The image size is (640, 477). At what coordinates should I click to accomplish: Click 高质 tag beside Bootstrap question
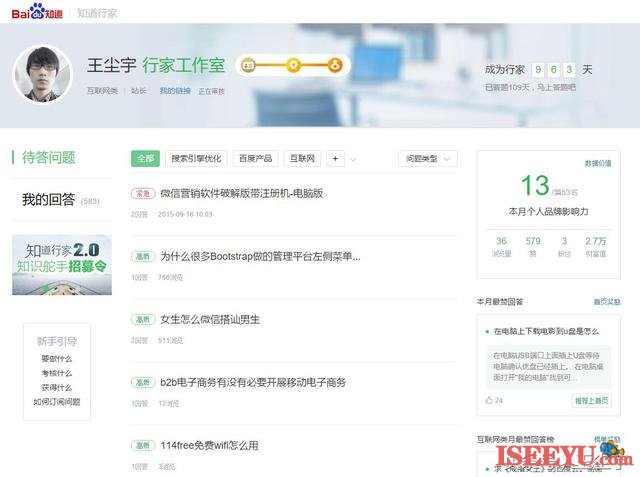pyautogui.click(x=143, y=256)
